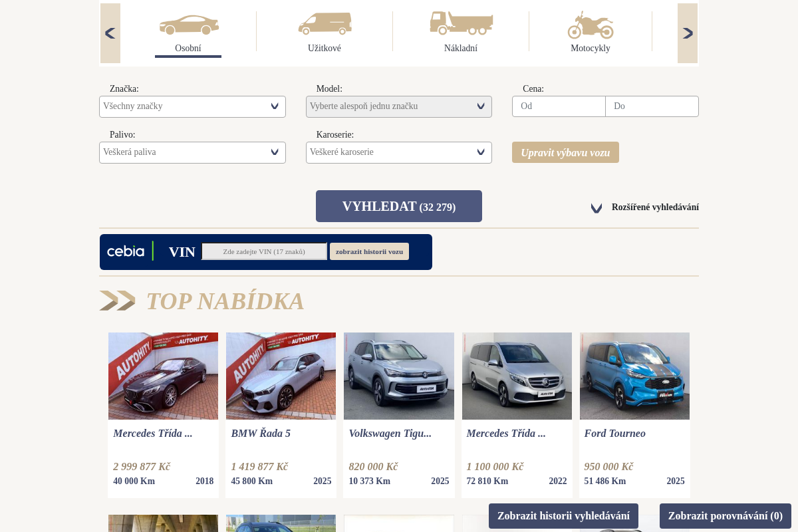Click the price 820 000 Kč
The height and width of the screenshot is (532, 798).
[373, 467]
